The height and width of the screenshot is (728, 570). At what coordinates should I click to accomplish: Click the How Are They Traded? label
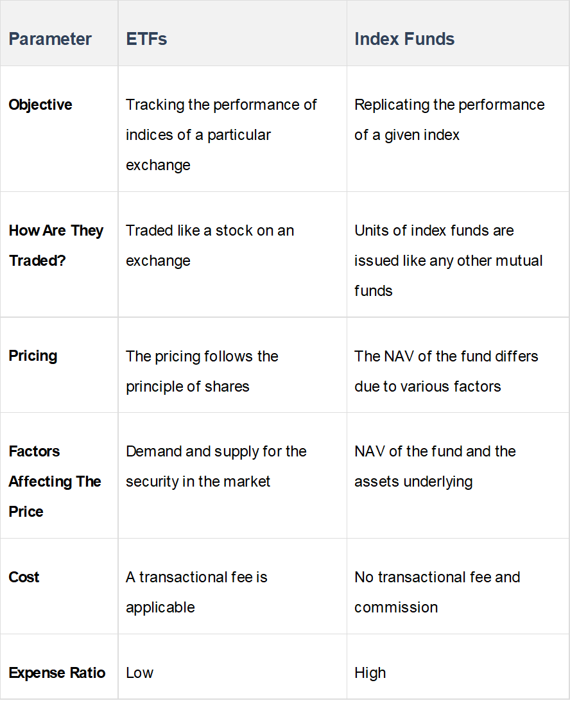pos(56,245)
